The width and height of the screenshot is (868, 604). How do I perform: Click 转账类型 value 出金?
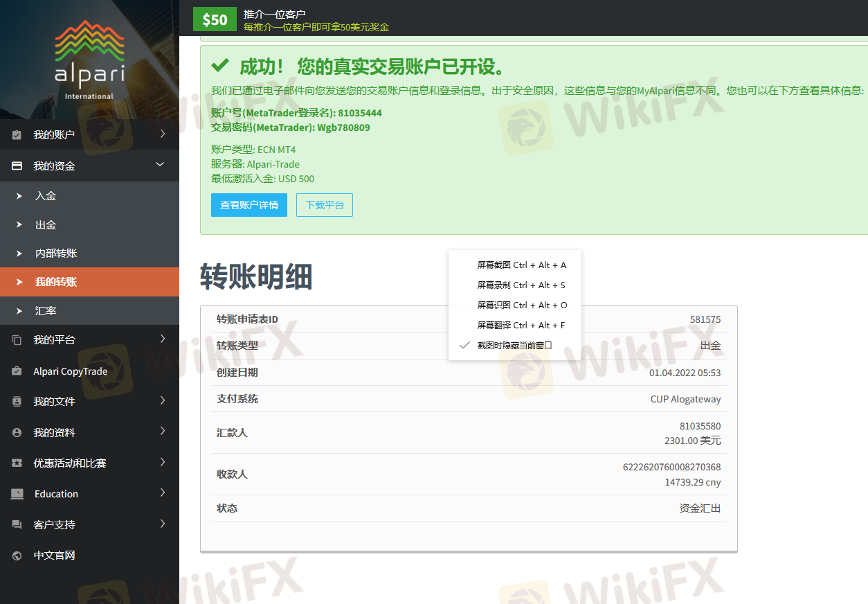[710, 345]
